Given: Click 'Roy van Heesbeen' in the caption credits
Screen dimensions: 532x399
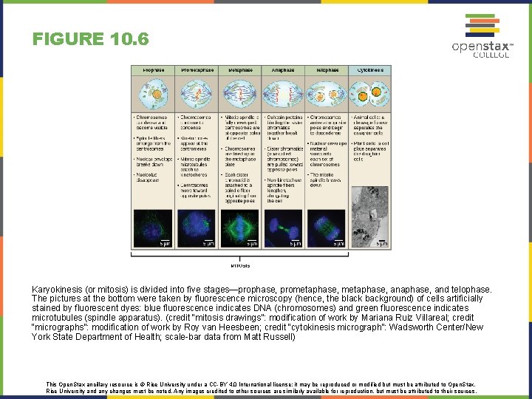Looking at the screenshot, I should coord(222,327).
